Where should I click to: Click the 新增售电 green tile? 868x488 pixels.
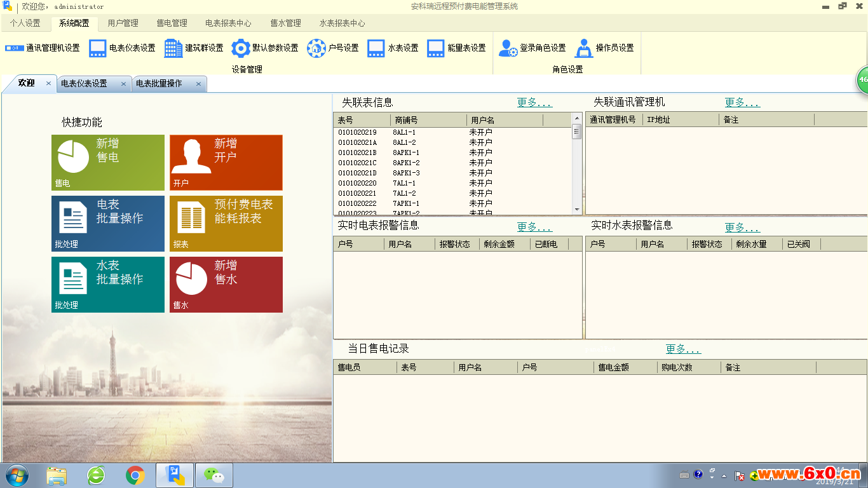108,163
